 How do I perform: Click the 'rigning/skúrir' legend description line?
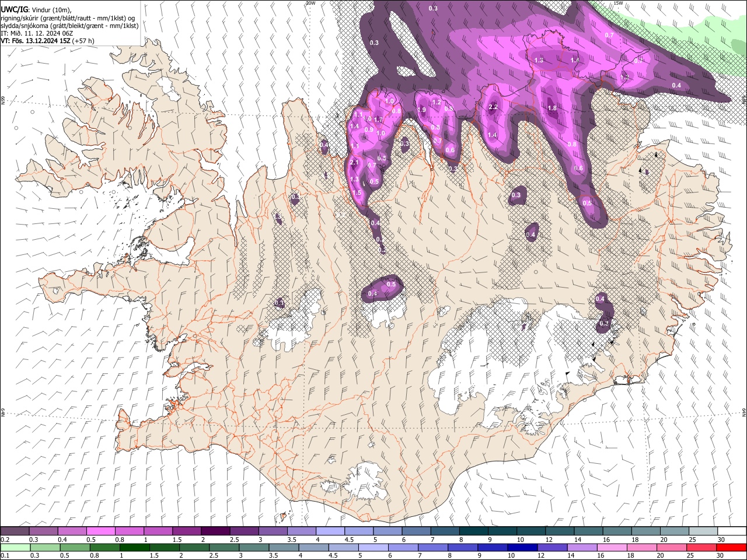pos(68,17)
